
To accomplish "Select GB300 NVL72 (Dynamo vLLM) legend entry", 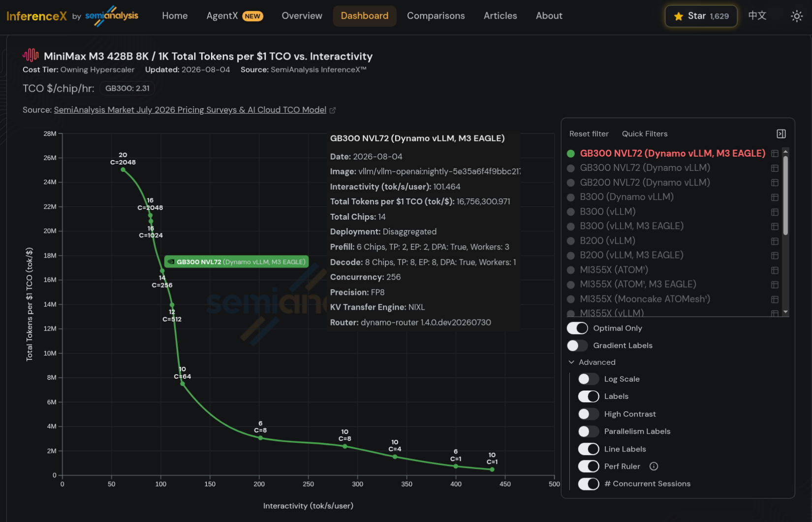I will click(x=645, y=168).
